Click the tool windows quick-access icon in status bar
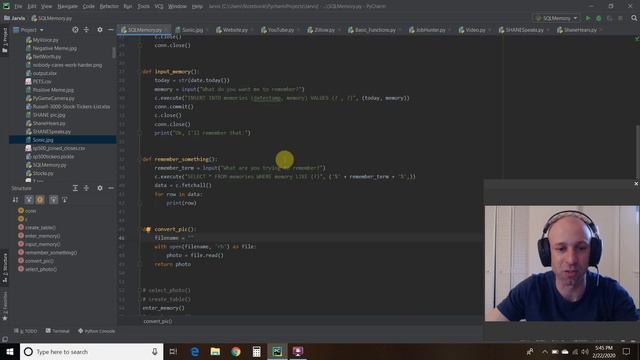The width and height of the screenshot is (640, 360). (x=5, y=339)
